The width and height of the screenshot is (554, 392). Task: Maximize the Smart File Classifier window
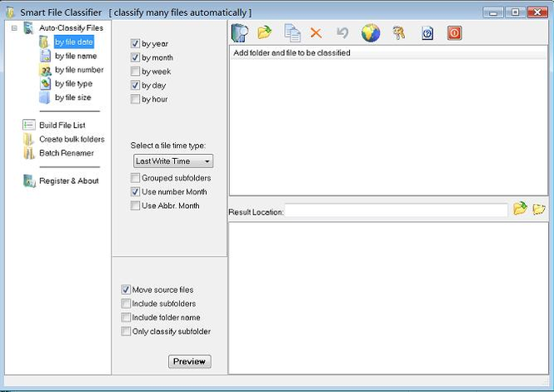point(515,12)
